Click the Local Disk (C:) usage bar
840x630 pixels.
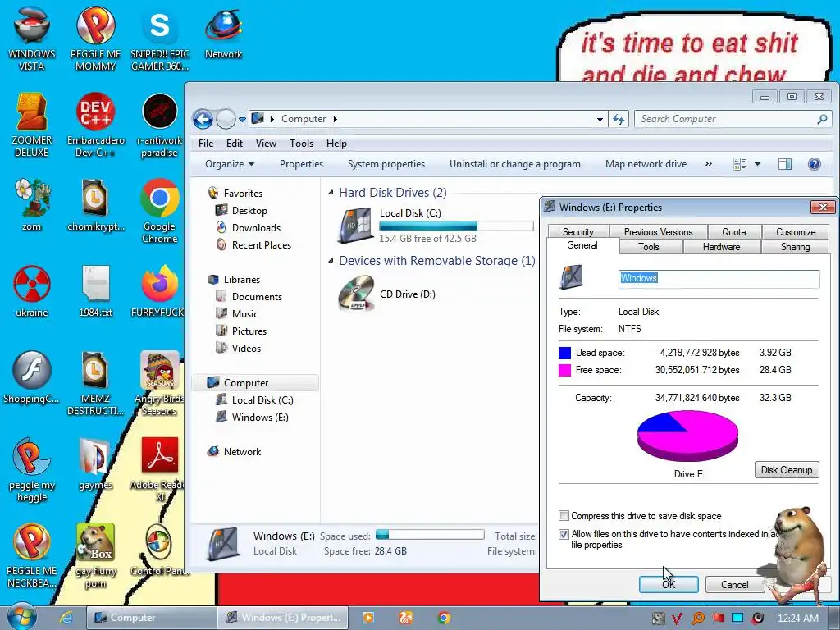click(456, 226)
